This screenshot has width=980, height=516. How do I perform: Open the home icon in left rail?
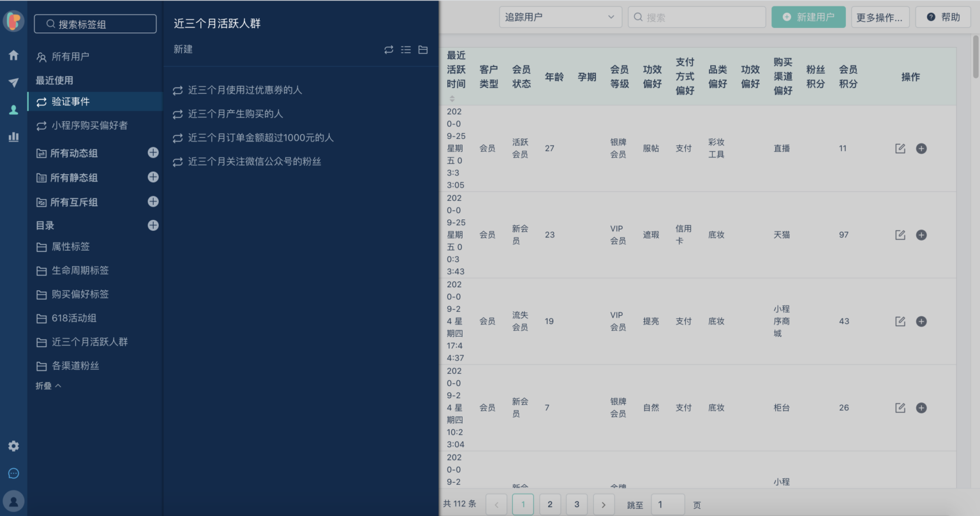click(13, 55)
